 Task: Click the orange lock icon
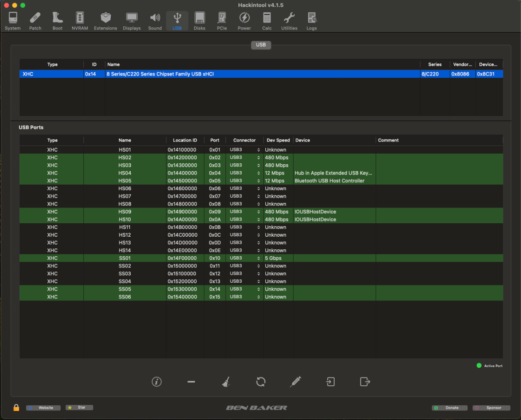click(x=16, y=408)
